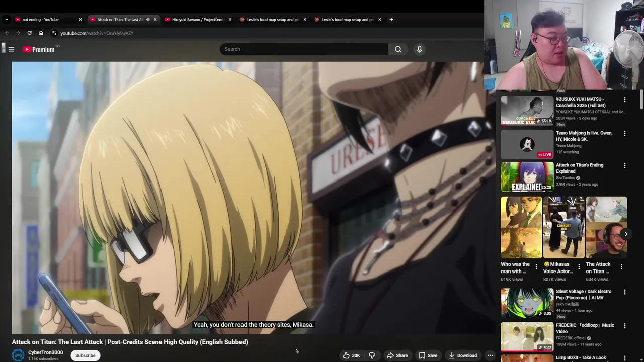644x362 pixels.
Task: Dislike this video
Action: point(372,355)
